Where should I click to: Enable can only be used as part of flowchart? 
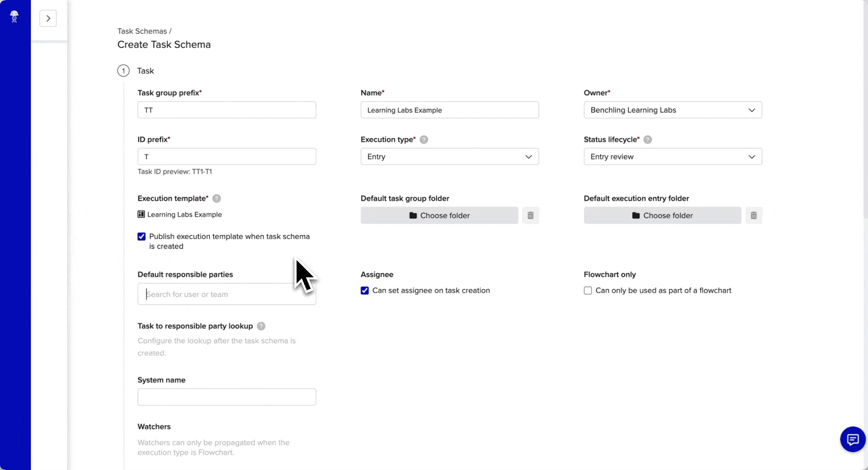tap(588, 290)
